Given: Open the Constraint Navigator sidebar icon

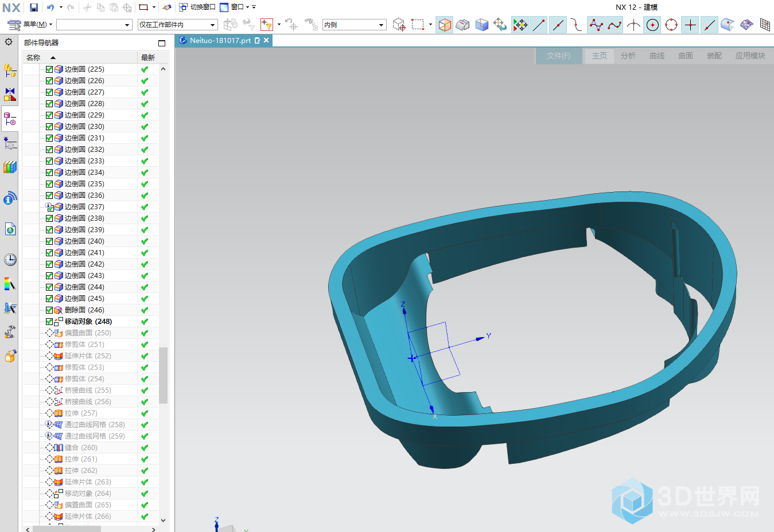Looking at the screenshot, I should click(x=10, y=95).
